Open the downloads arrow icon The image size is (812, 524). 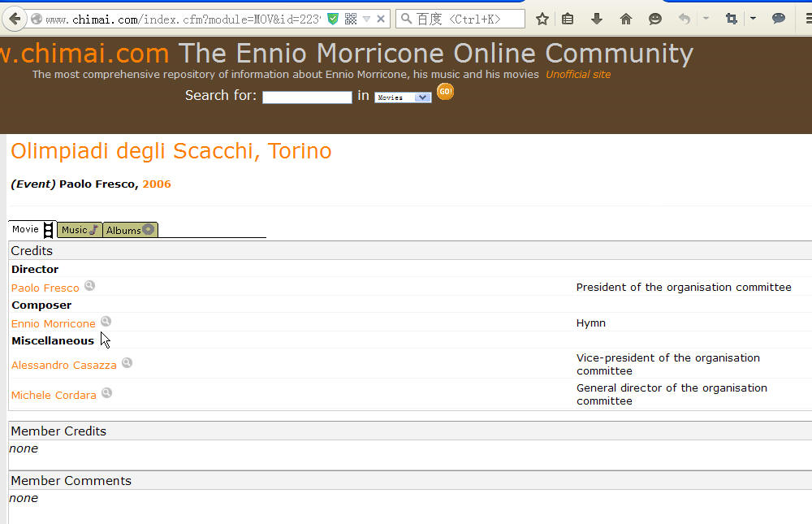click(597, 19)
